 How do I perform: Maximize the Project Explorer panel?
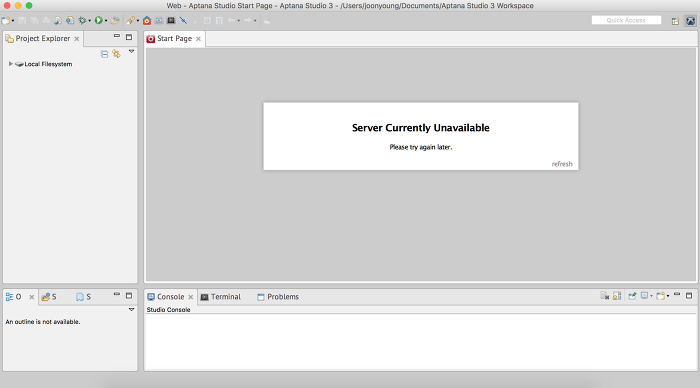(129, 37)
